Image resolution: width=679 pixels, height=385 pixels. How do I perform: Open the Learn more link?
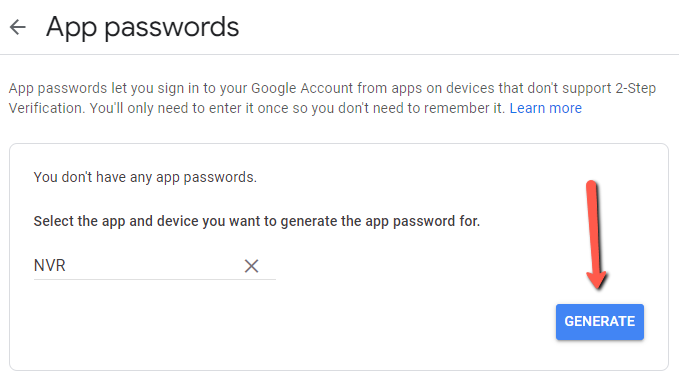click(546, 108)
